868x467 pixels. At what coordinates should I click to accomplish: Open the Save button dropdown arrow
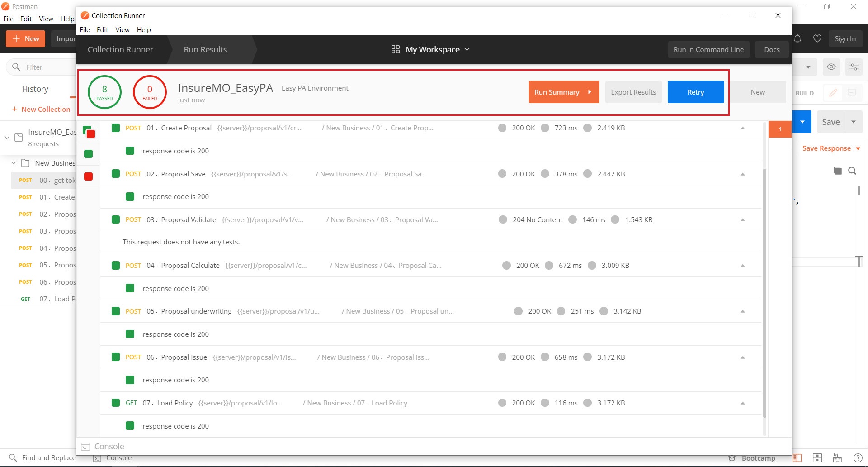pyautogui.click(x=854, y=122)
